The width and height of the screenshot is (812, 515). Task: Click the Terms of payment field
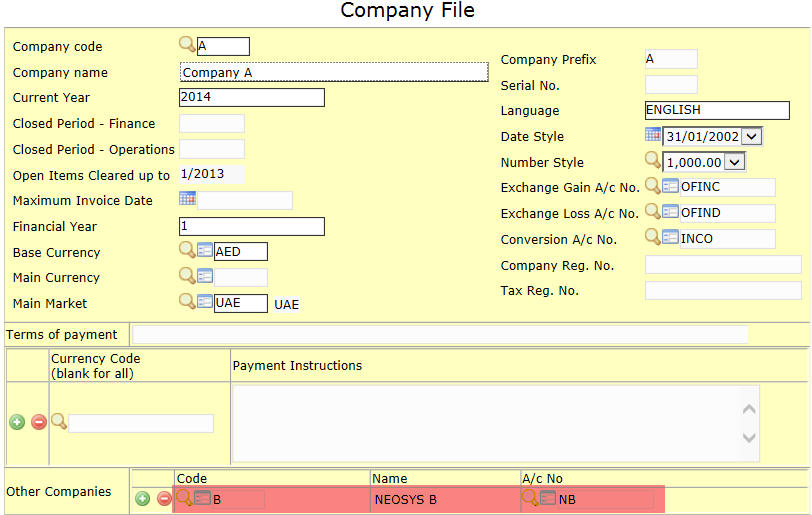point(440,335)
